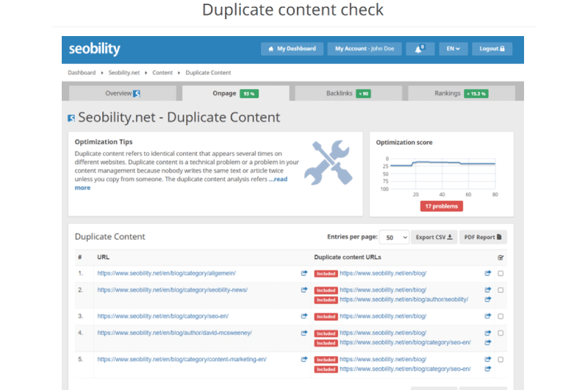Open external icon for author/seobility duplicate URL
The image size is (588, 390).
[487, 299]
